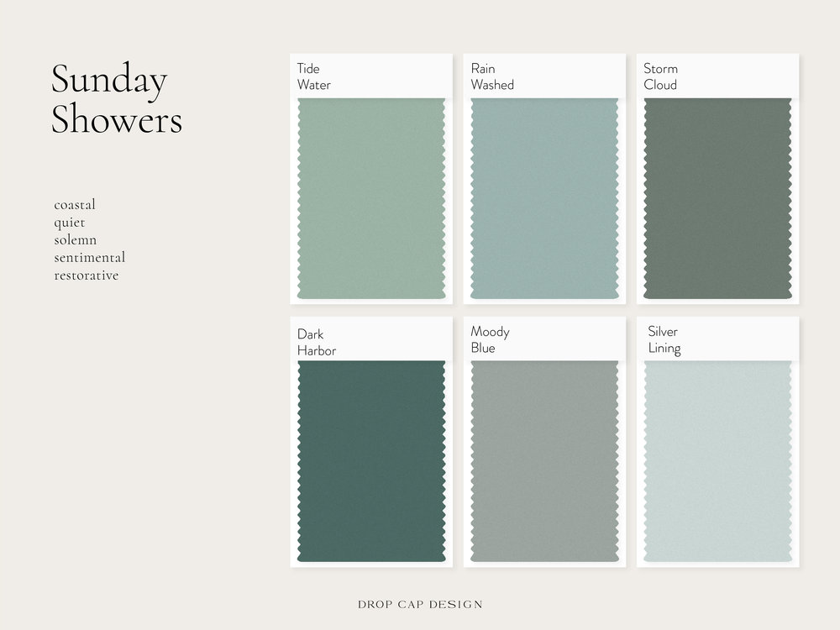Click the Tide Water green color swatch
Viewport: 840px width, 630px height.
click(371, 198)
